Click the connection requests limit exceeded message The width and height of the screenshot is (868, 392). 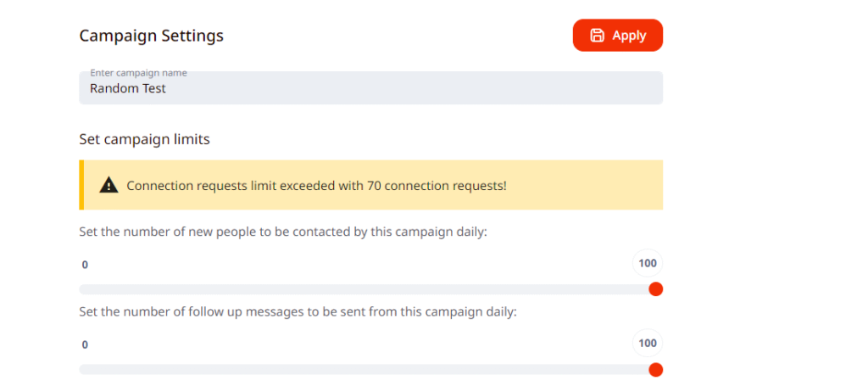pos(316,185)
